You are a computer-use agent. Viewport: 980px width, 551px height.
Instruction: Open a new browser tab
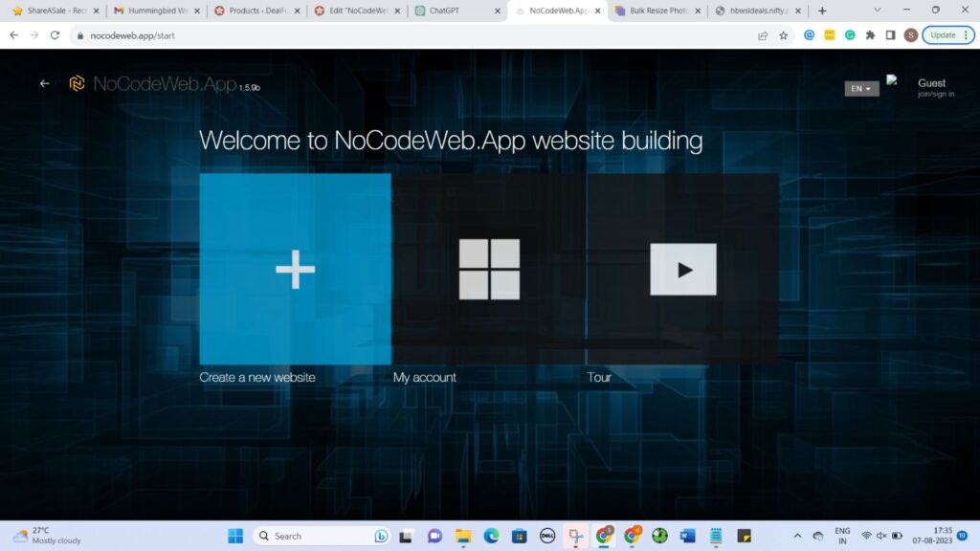[x=822, y=11]
